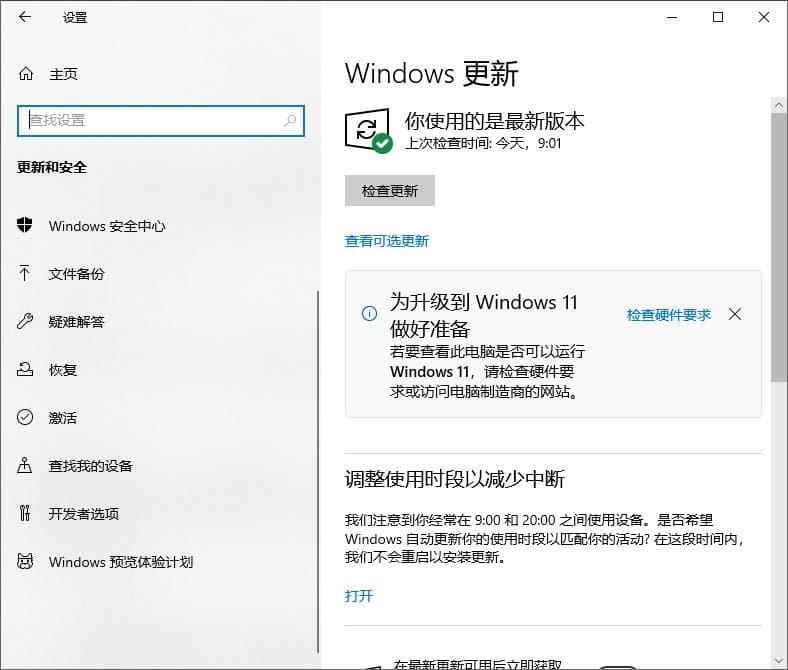Click the 查找我的设备 locator icon

tap(25, 465)
